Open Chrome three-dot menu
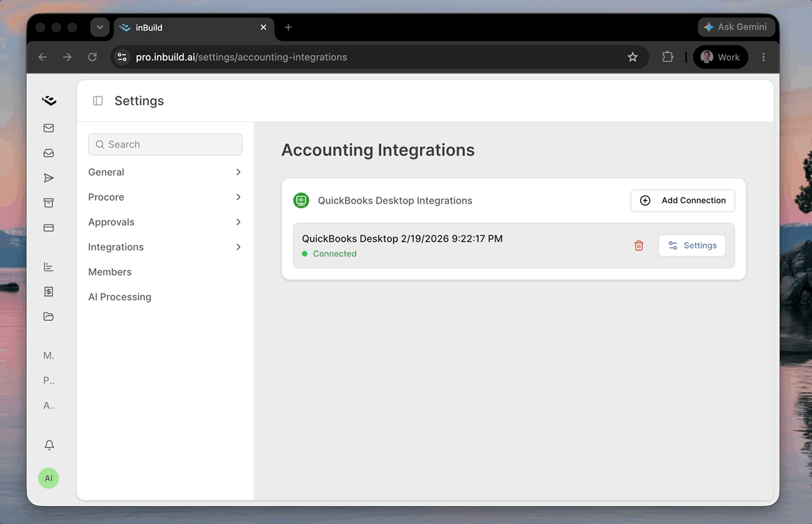The width and height of the screenshot is (812, 524). (x=764, y=57)
